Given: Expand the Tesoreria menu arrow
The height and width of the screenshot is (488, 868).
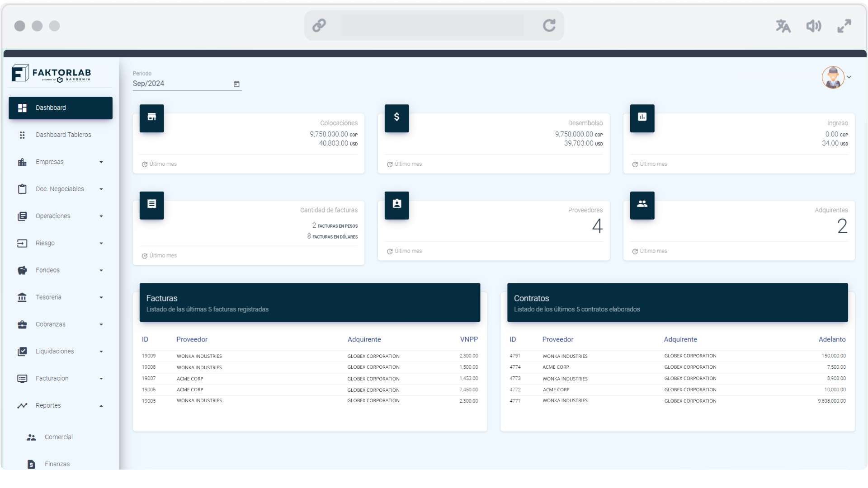Looking at the screenshot, I should pos(101,297).
